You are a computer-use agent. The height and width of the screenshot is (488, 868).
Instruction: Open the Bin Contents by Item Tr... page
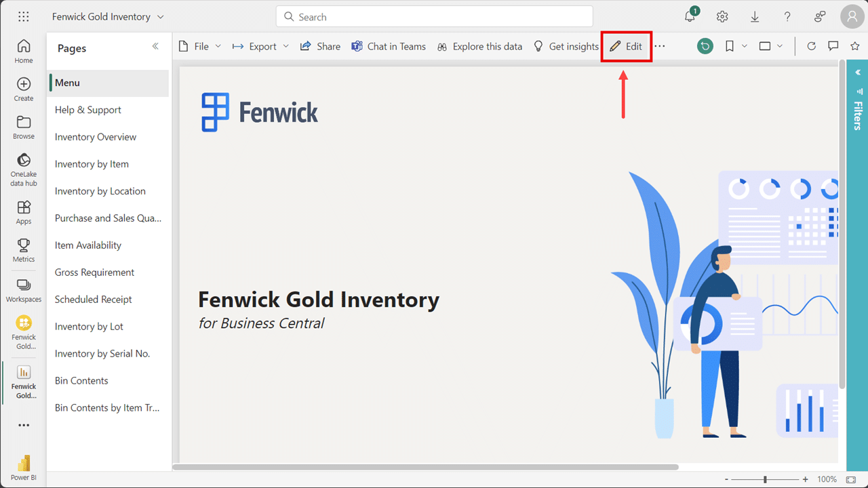(x=108, y=408)
